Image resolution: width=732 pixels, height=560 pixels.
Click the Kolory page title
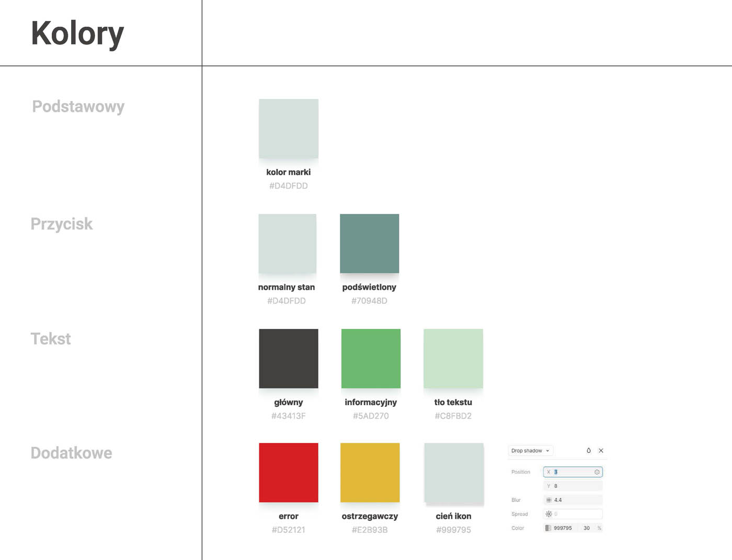click(x=77, y=33)
